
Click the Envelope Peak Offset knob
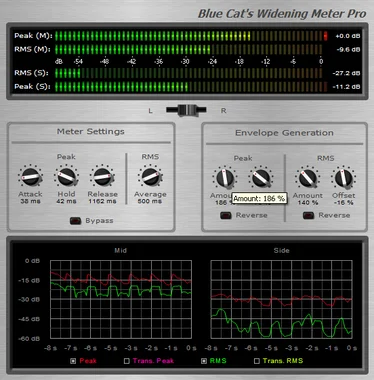(261, 178)
